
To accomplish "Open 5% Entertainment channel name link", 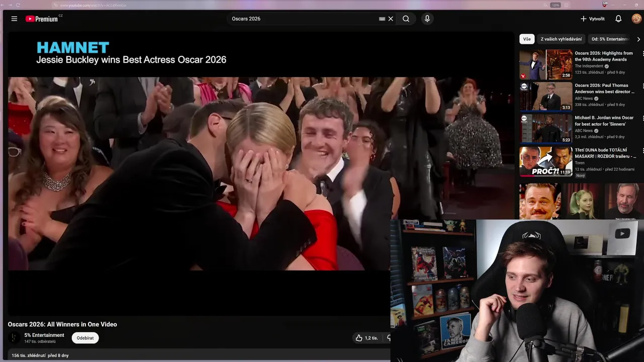I will 44,335.
